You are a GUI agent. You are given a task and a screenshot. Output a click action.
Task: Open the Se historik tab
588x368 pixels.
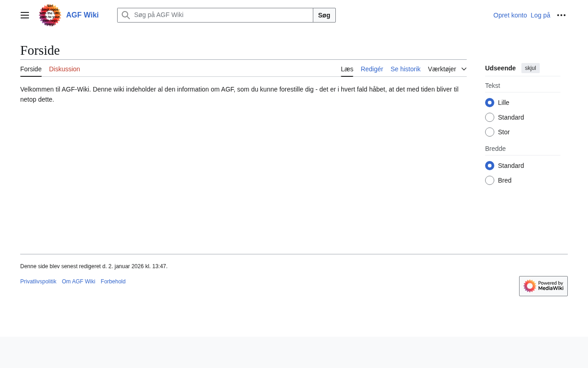[x=405, y=69]
